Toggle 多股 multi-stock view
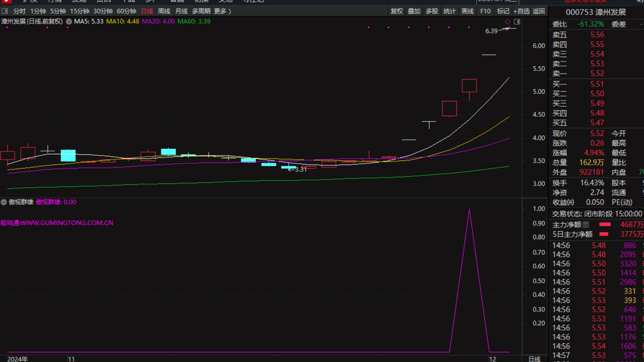The image size is (644, 362). click(432, 11)
